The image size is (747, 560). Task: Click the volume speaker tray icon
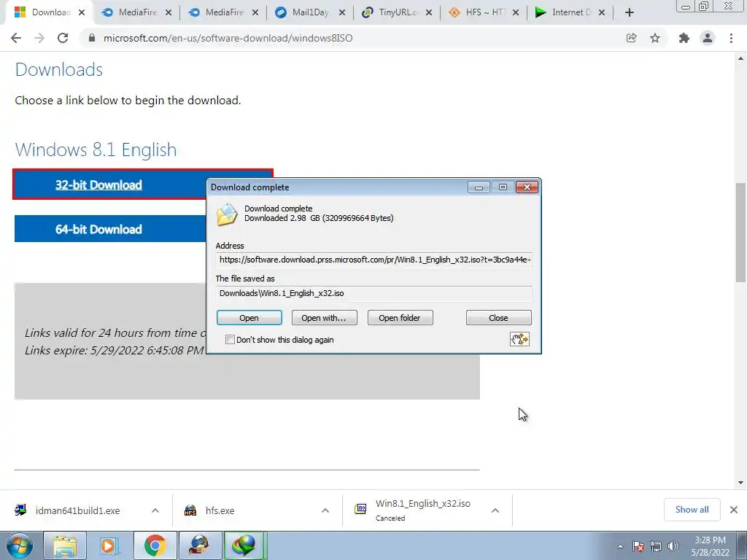tap(673, 546)
